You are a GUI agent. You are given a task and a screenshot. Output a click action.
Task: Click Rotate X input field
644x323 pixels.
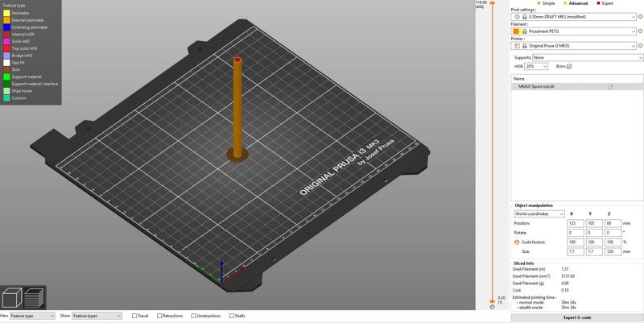[x=575, y=233]
